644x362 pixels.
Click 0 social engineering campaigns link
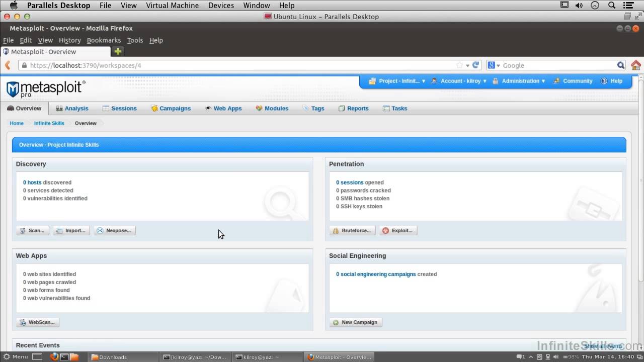coord(376,275)
